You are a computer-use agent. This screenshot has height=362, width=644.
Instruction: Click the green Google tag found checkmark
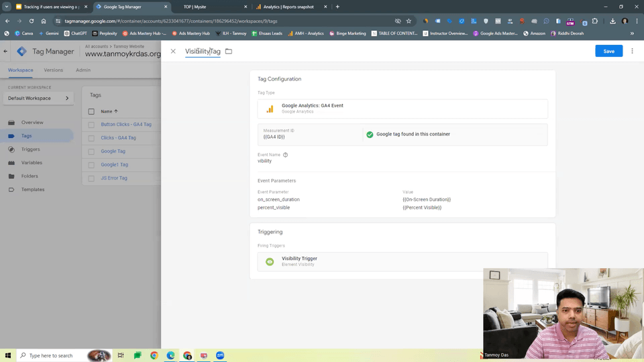click(x=370, y=134)
